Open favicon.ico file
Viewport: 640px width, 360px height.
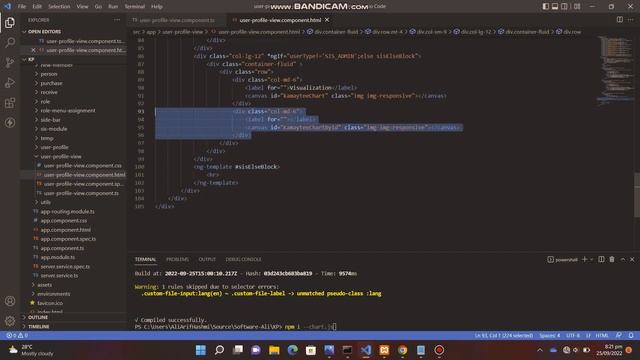pyautogui.click(x=50, y=303)
